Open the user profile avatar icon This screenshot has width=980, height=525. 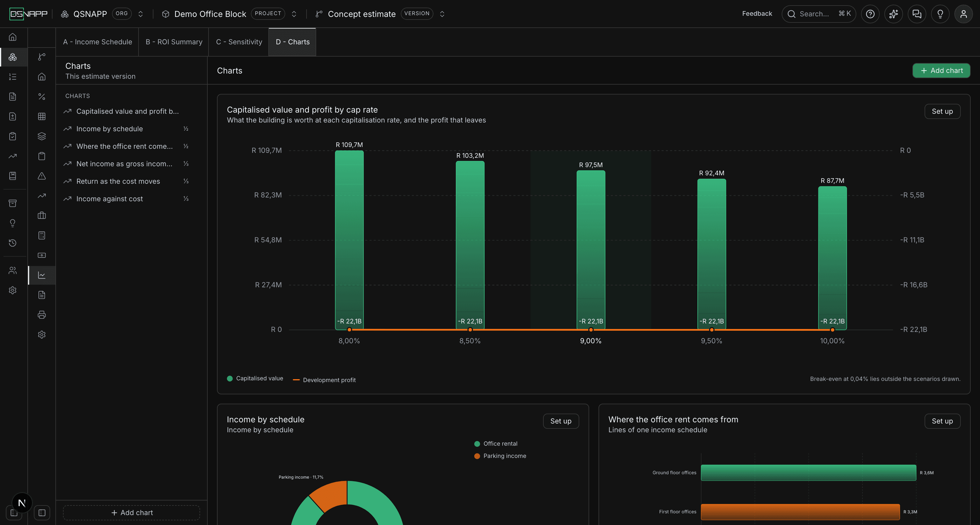point(964,14)
